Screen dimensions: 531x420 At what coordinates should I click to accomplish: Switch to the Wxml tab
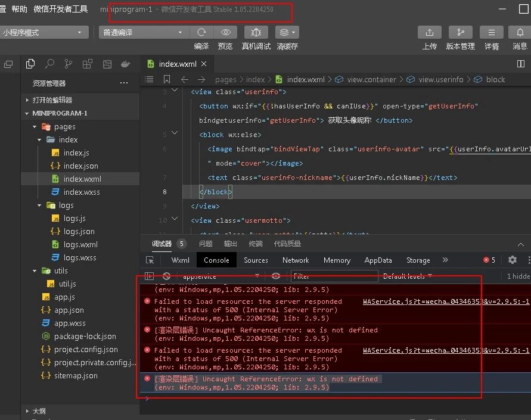(180, 260)
